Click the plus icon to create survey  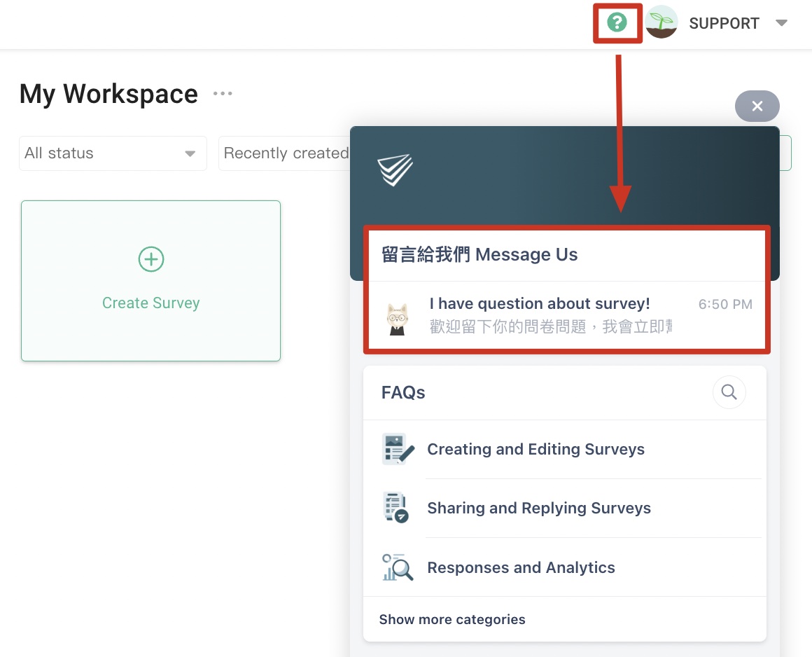coord(150,259)
